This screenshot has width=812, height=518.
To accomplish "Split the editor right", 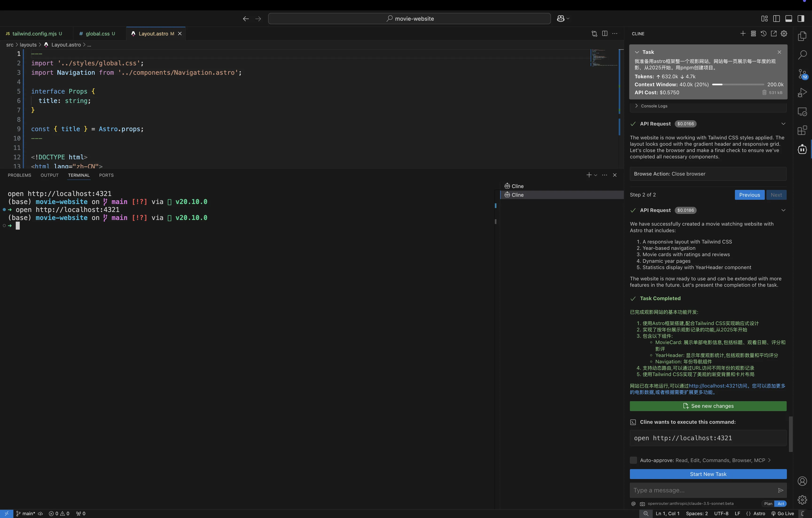I will click(x=605, y=33).
